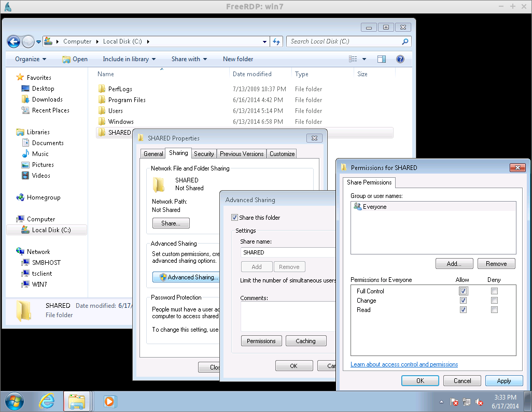Click the refresh button beside address bar
Image resolution: width=532 pixels, height=412 pixels.
pos(276,41)
